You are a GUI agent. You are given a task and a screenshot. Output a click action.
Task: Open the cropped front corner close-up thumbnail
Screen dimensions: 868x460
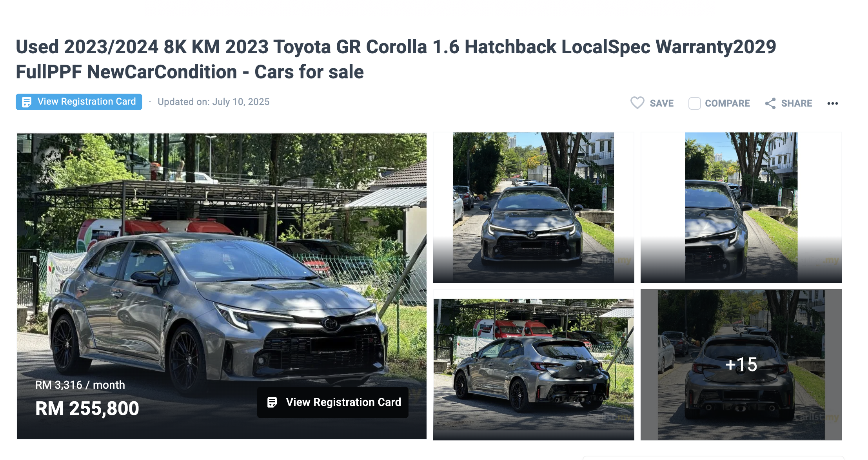click(x=741, y=207)
